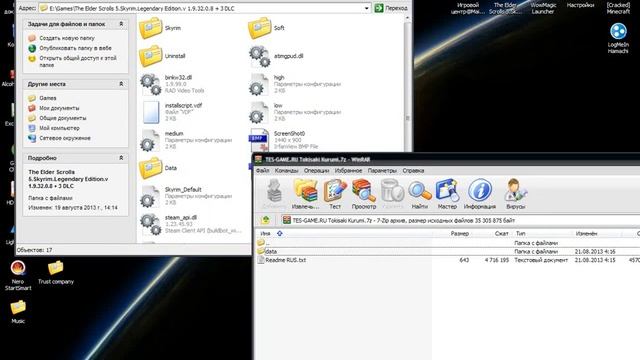
Task: Collapse the Подробно details panel
Action: (x=121, y=158)
